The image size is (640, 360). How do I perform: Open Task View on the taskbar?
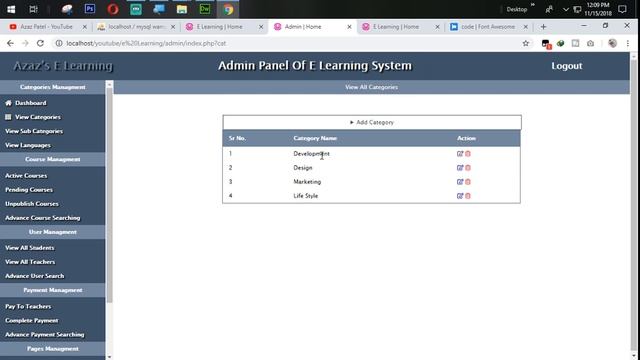tap(33, 9)
